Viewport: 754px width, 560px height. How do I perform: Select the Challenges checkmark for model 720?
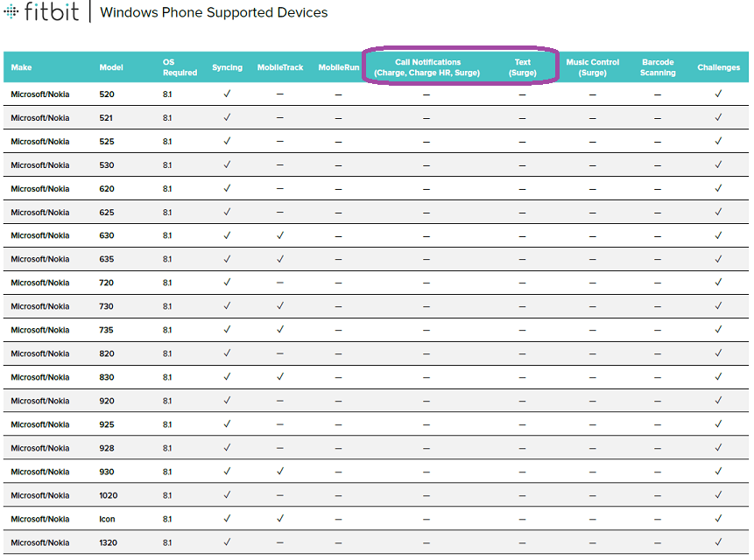tap(718, 282)
